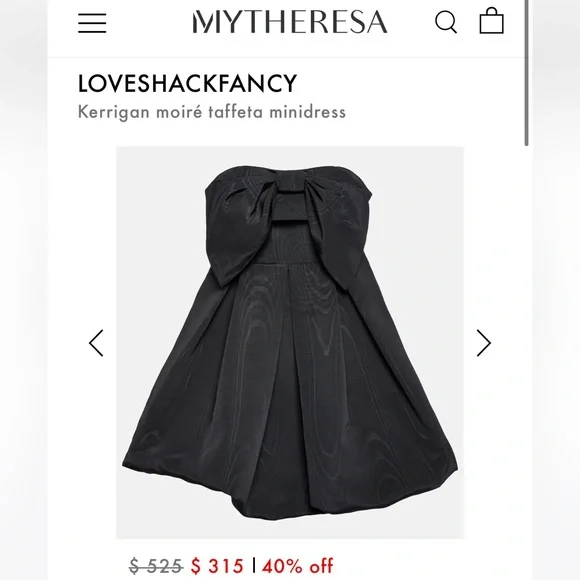Viewport: 580px width, 580px height.
Task: Open the LOVESHACKFANCY brand page
Action: [187, 83]
